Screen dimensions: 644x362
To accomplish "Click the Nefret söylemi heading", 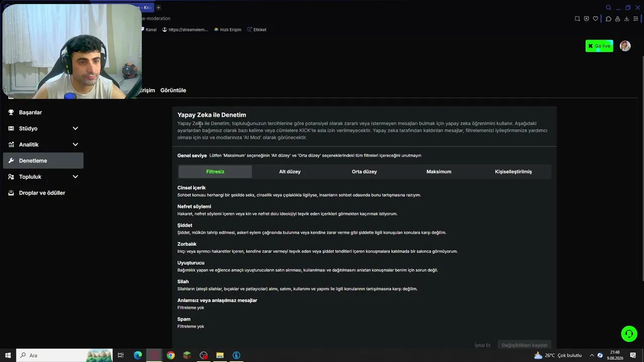I will (194, 207).
